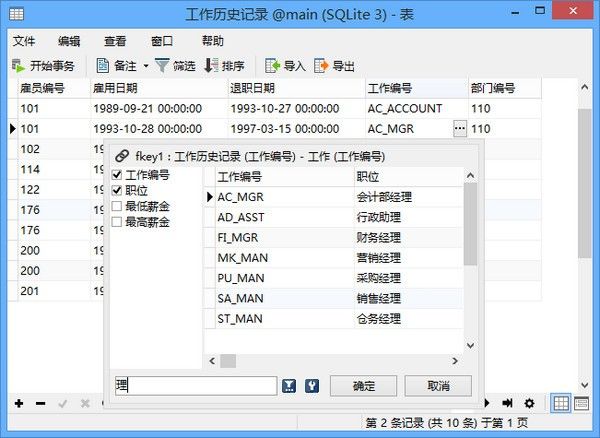Uncheck the 职位 column checkbox

click(117, 190)
